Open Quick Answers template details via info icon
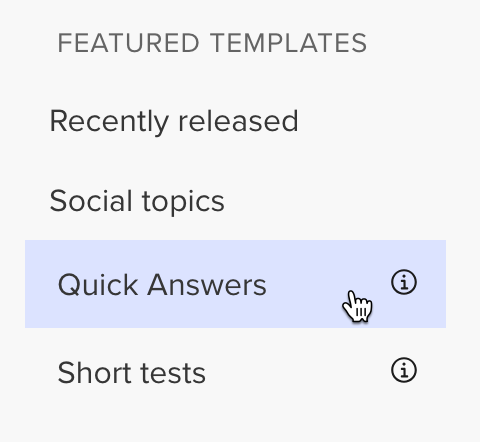 (404, 282)
